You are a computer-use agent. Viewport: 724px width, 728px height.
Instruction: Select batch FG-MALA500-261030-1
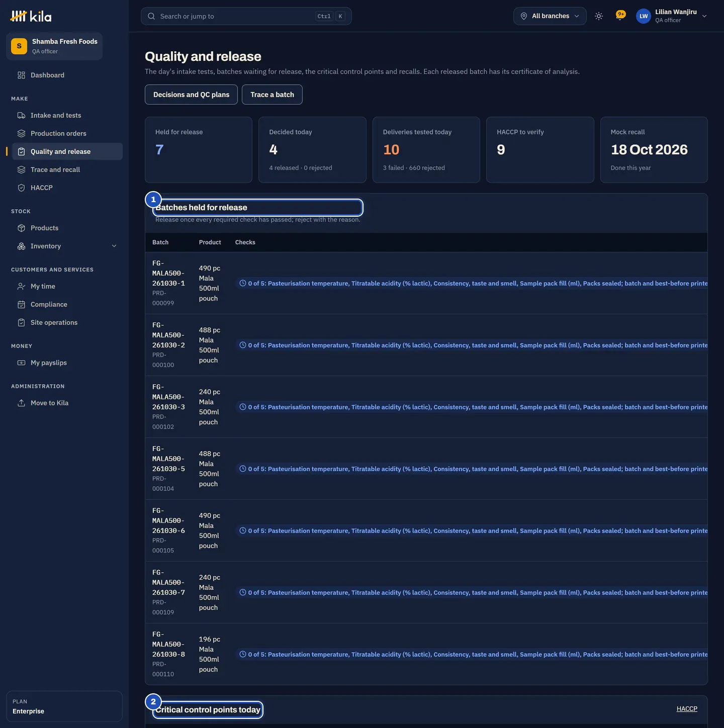pyautogui.click(x=168, y=274)
